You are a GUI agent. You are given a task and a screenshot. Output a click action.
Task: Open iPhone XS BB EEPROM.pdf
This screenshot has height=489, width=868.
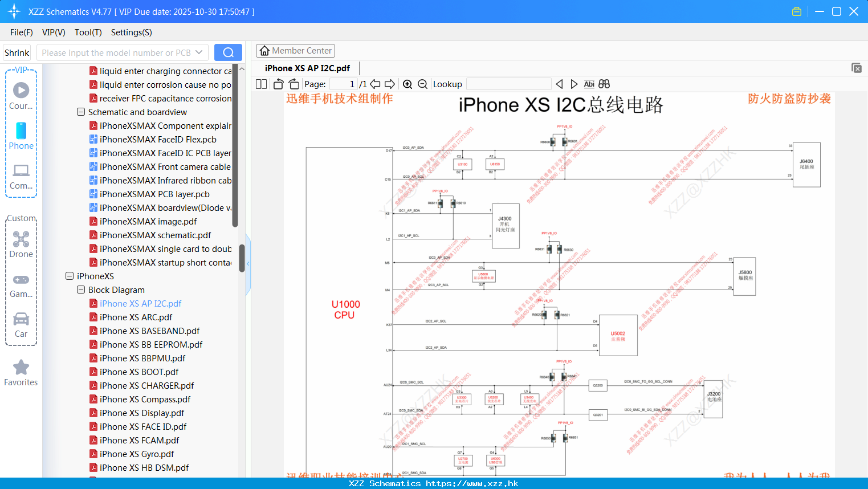coord(151,345)
